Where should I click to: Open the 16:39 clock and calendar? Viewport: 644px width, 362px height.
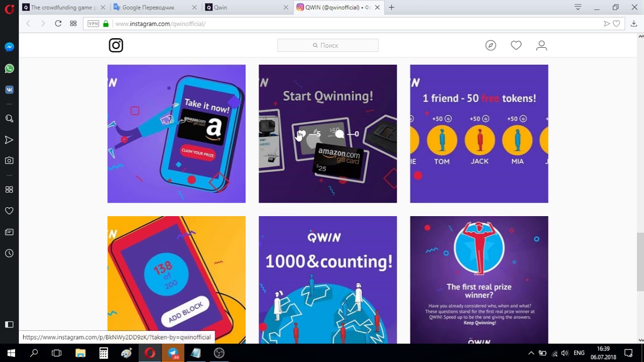pos(603,353)
